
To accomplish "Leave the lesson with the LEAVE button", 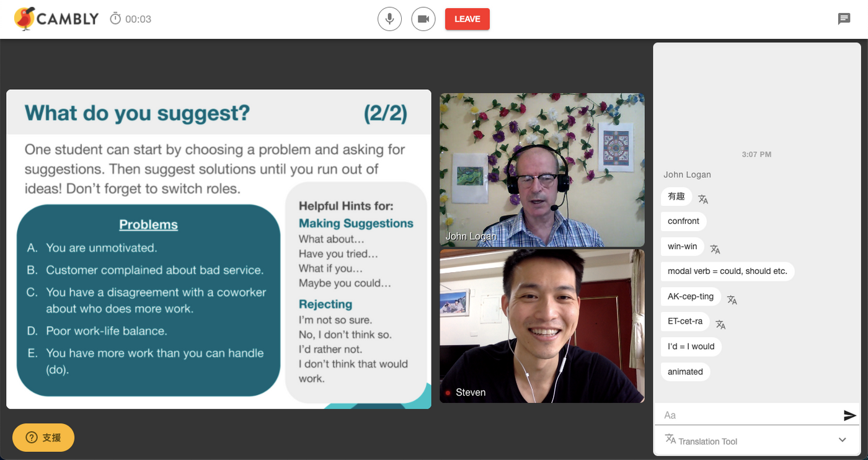I will click(x=467, y=19).
